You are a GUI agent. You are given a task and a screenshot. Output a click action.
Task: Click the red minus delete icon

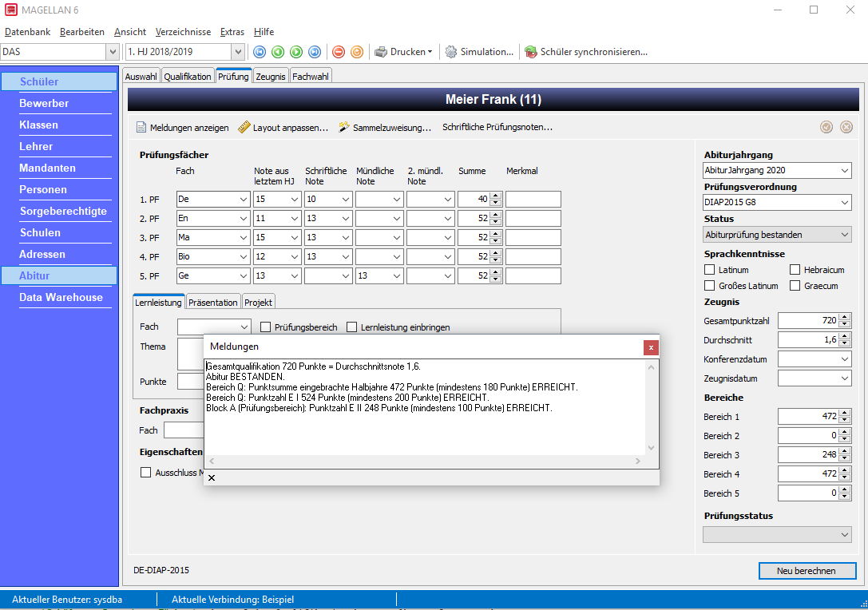tap(339, 52)
